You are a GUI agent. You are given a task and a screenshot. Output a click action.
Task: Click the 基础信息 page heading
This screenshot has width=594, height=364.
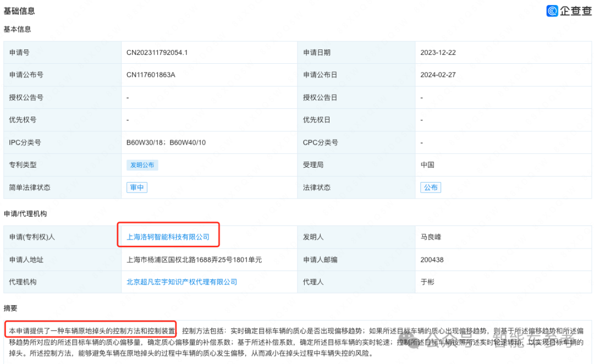click(x=19, y=11)
